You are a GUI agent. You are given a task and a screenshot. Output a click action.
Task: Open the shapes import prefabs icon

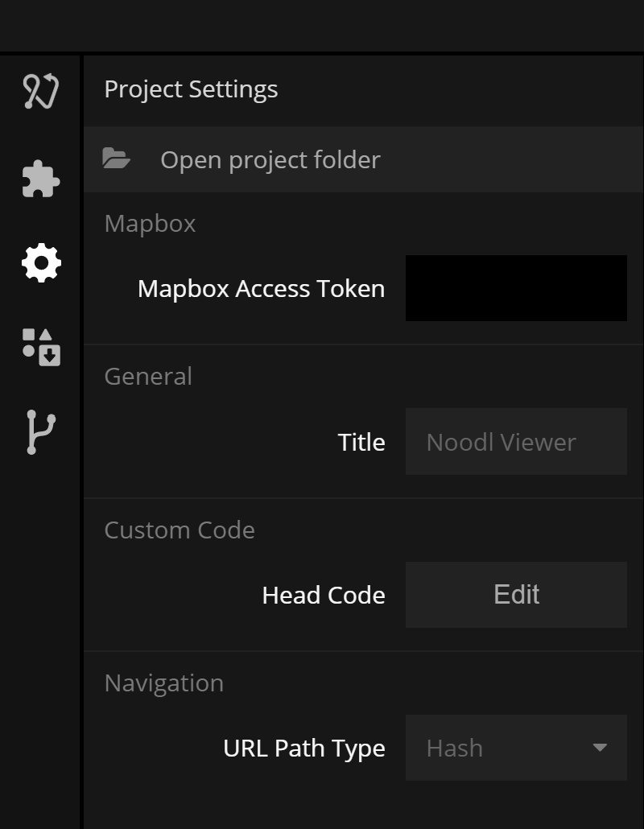(41, 348)
